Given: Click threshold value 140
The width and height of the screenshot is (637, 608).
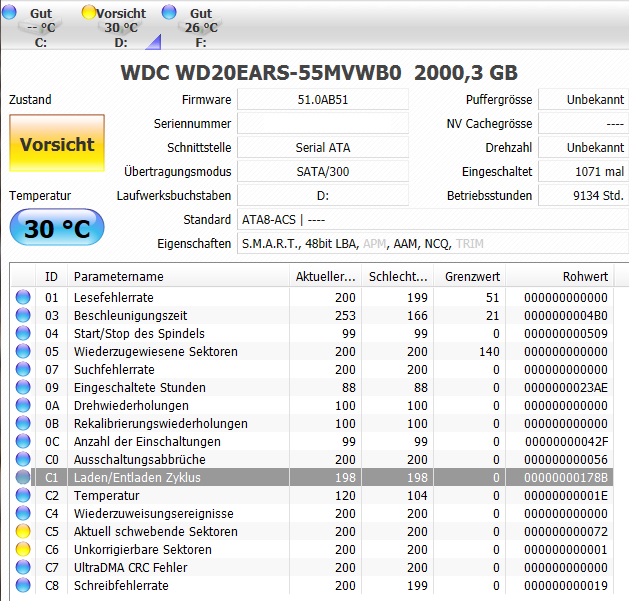Looking at the screenshot, I should (489, 351).
